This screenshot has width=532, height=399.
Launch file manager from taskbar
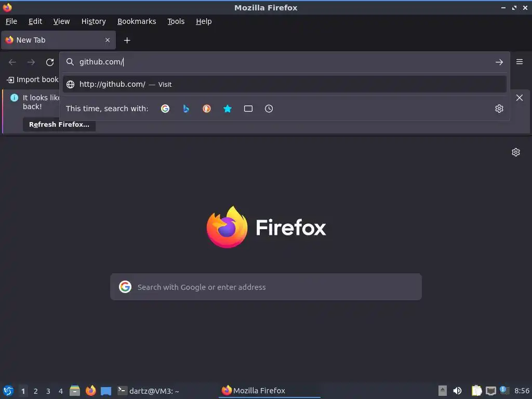coord(75,391)
